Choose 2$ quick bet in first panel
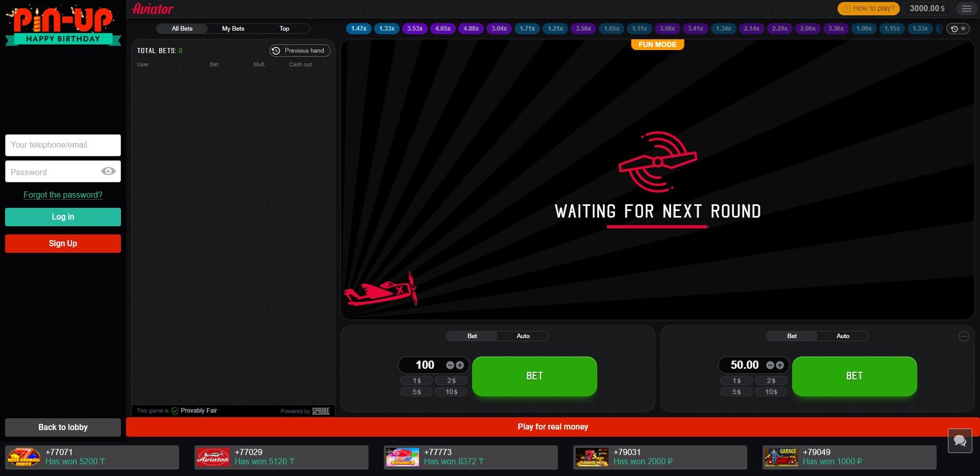 pos(451,381)
